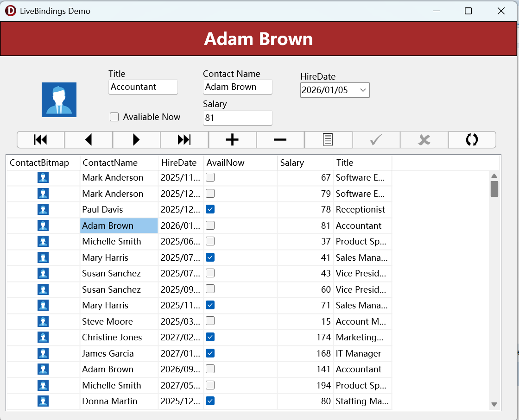The height and width of the screenshot is (420, 519).
Task: Insert a new record with plus button
Action: (x=232, y=139)
